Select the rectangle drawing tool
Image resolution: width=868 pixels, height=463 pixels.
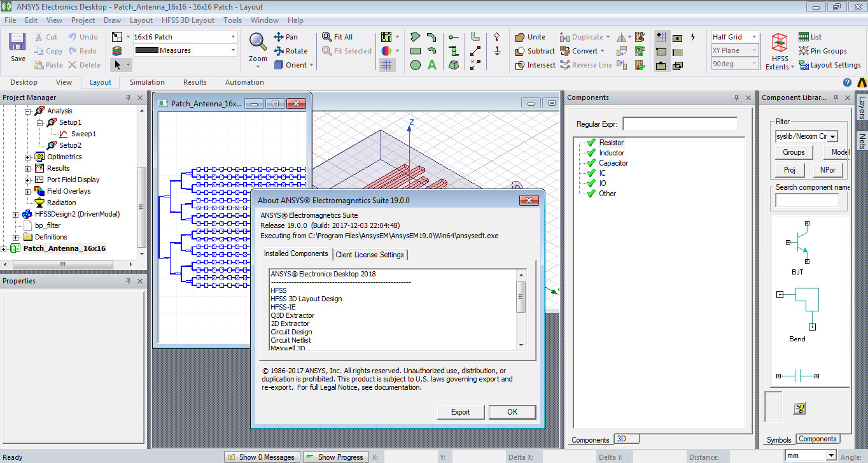(x=416, y=51)
